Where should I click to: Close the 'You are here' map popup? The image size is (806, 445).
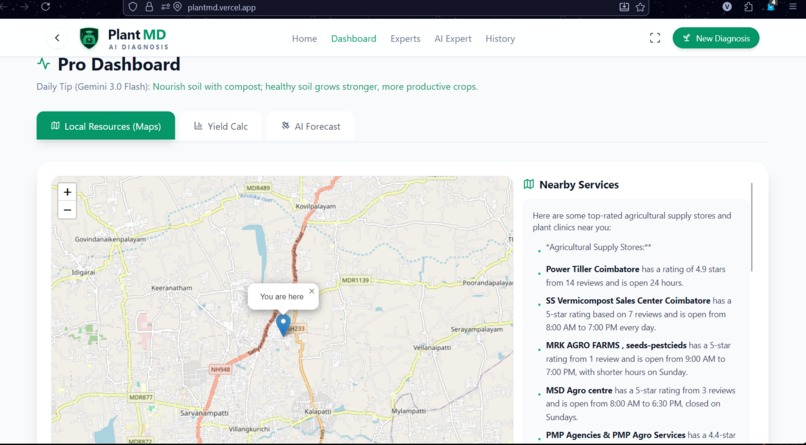312,291
